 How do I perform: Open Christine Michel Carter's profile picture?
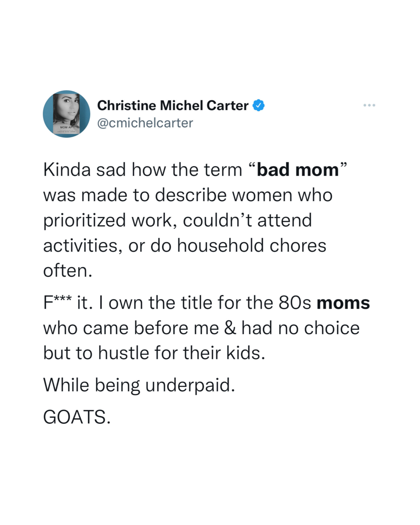coord(66,114)
